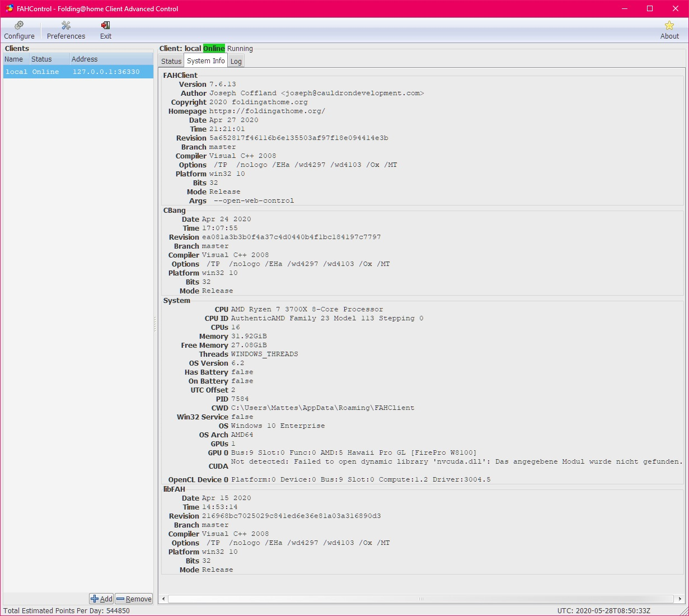Screen dimensions: 689x616
Task: Click the green Online status indicator
Action: coord(214,48)
